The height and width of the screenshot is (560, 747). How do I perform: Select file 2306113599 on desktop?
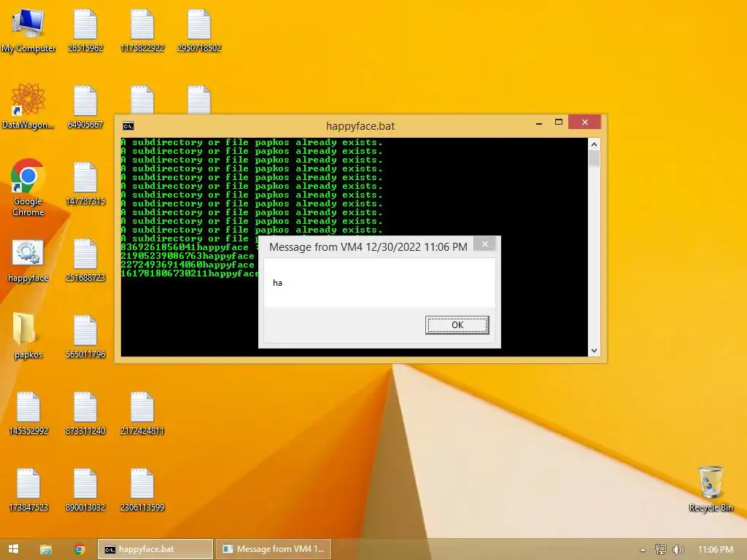tap(142, 491)
